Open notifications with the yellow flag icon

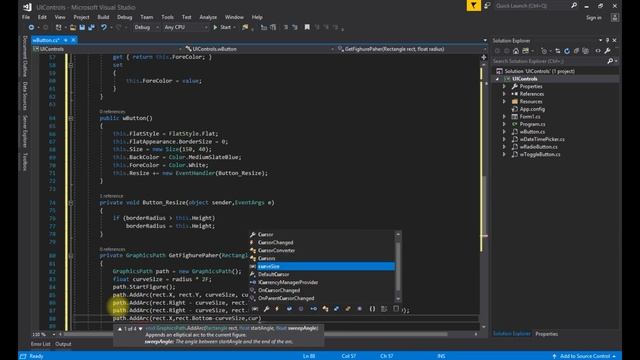[473, 6]
